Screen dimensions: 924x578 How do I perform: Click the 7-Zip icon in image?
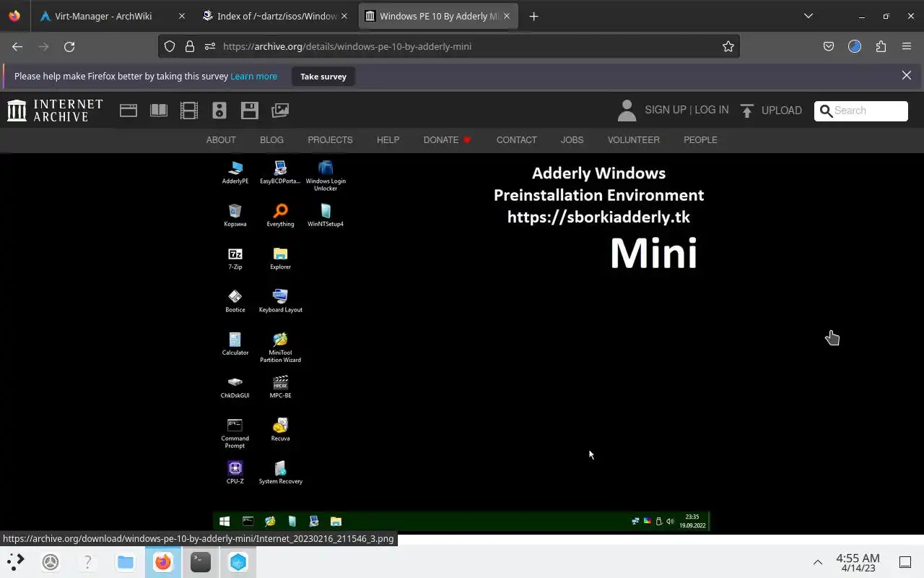click(x=235, y=258)
